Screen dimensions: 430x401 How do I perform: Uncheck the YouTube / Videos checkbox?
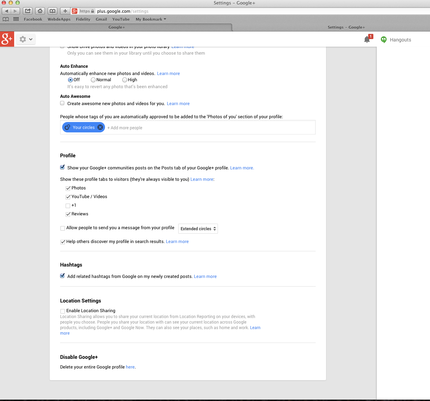pos(68,197)
